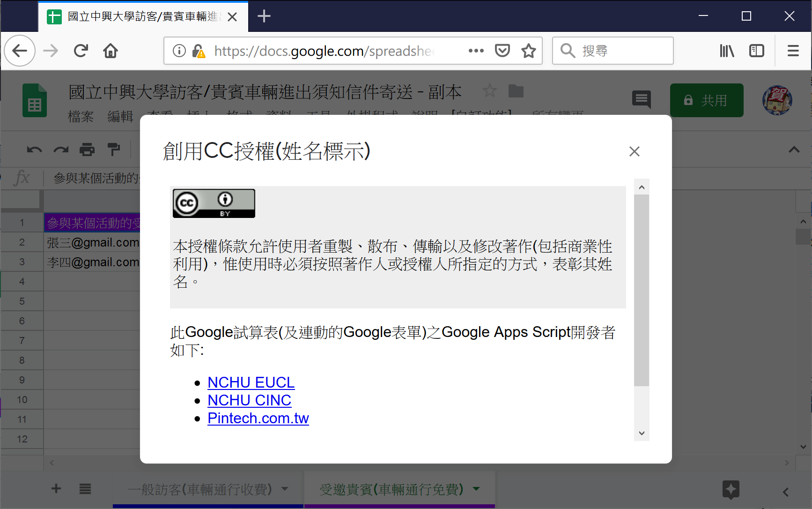The width and height of the screenshot is (812, 509).
Task: Select the 國立中興大學訪客 browser tab
Action: (x=143, y=17)
